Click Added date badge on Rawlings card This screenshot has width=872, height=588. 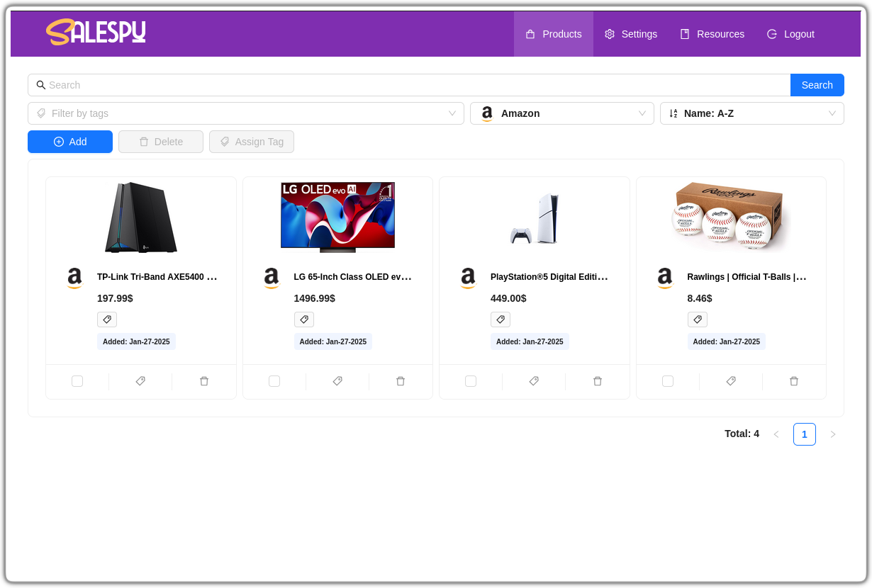727,341
